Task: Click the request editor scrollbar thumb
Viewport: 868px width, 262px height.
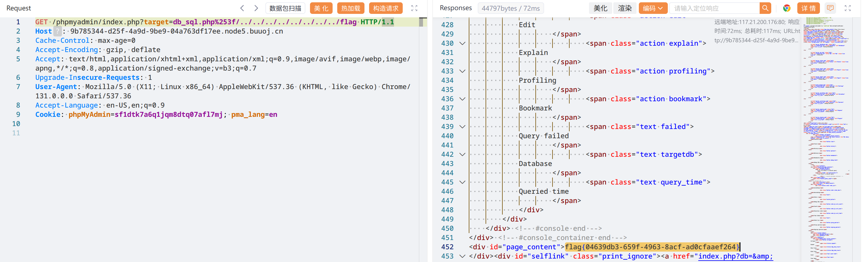Action: (x=421, y=22)
